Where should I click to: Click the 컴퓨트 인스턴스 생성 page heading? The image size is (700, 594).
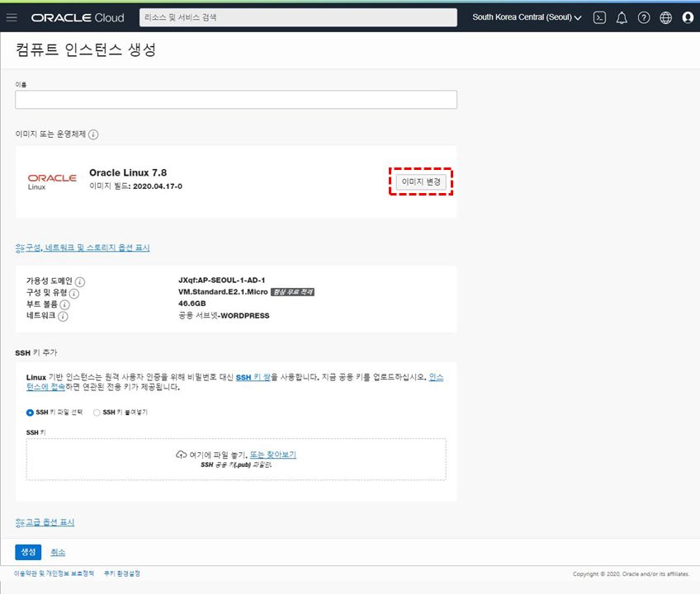pyautogui.click(x=86, y=49)
